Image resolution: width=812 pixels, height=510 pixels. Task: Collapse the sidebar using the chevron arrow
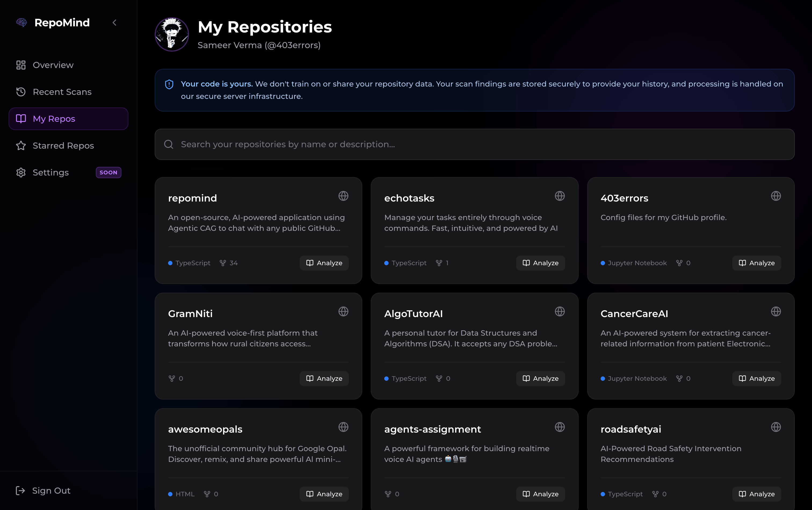[114, 23]
